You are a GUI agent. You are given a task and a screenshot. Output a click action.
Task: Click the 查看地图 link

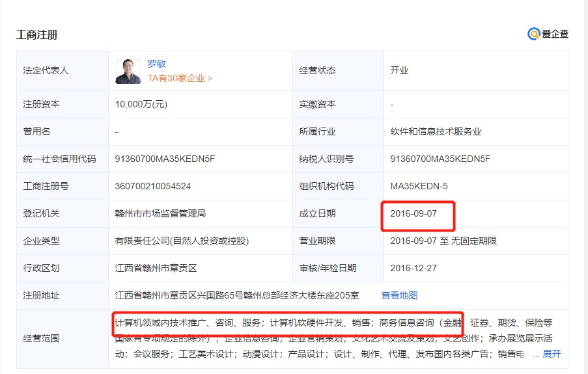(x=399, y=295)
